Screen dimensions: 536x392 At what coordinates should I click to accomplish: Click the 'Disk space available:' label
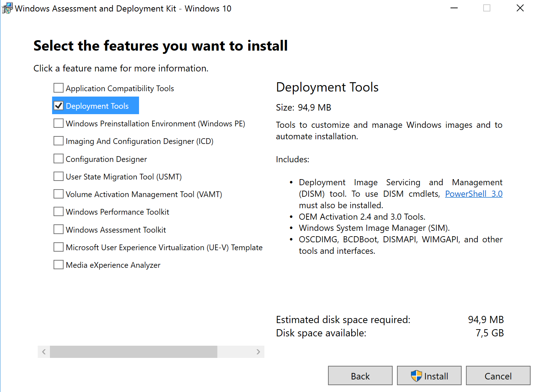(321, 333)
